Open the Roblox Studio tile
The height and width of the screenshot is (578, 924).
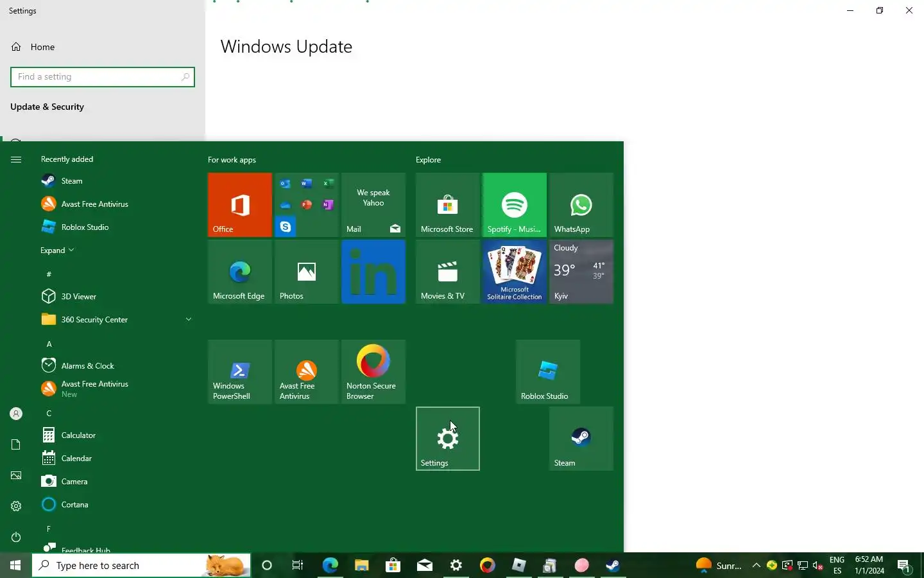click(x=548, y=372)
